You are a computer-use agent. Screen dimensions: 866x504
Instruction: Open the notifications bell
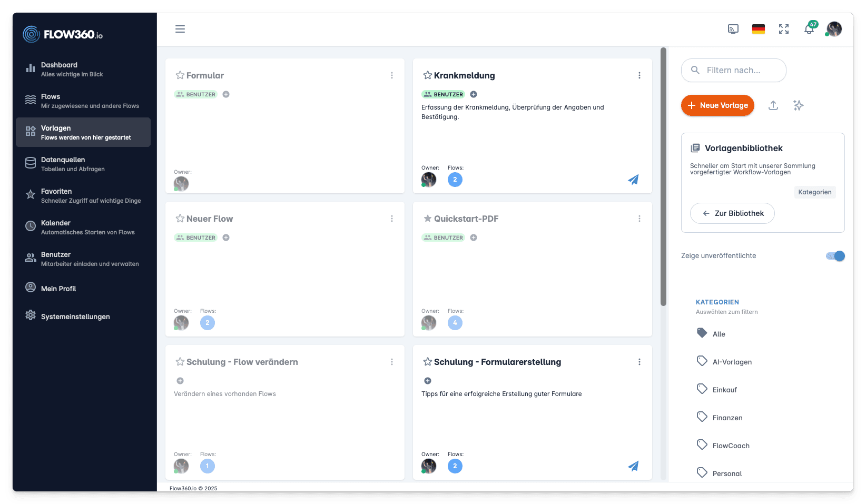[809, 29]
